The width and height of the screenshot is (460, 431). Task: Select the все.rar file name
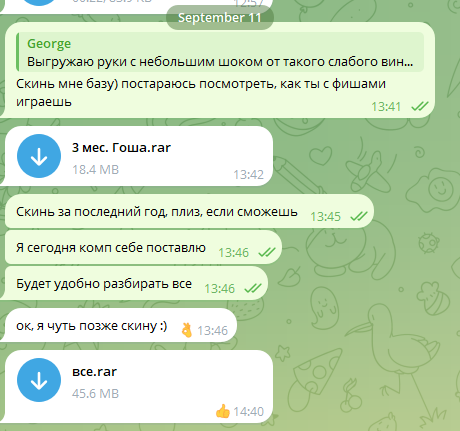[94, 372]
